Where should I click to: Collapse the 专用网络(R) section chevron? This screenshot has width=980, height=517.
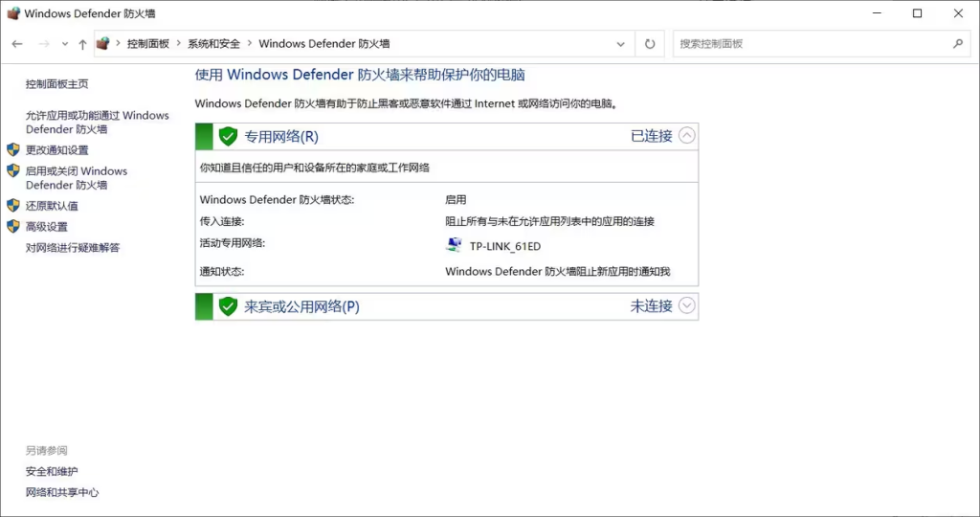pyautogui.click(x=686, y=136)
